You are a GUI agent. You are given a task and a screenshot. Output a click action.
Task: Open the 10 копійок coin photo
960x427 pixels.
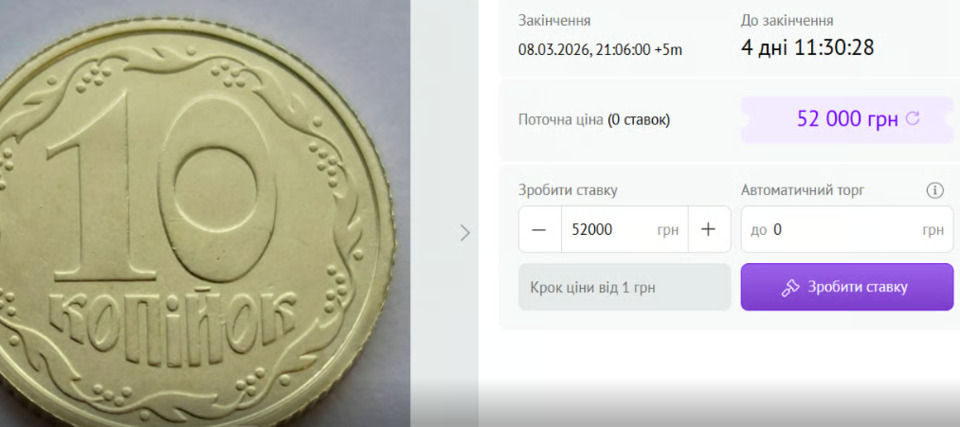pos(195,221)
